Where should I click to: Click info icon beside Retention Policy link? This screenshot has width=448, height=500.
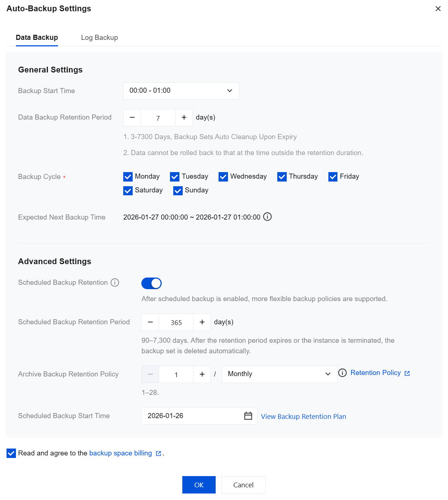tap(343, 373)
